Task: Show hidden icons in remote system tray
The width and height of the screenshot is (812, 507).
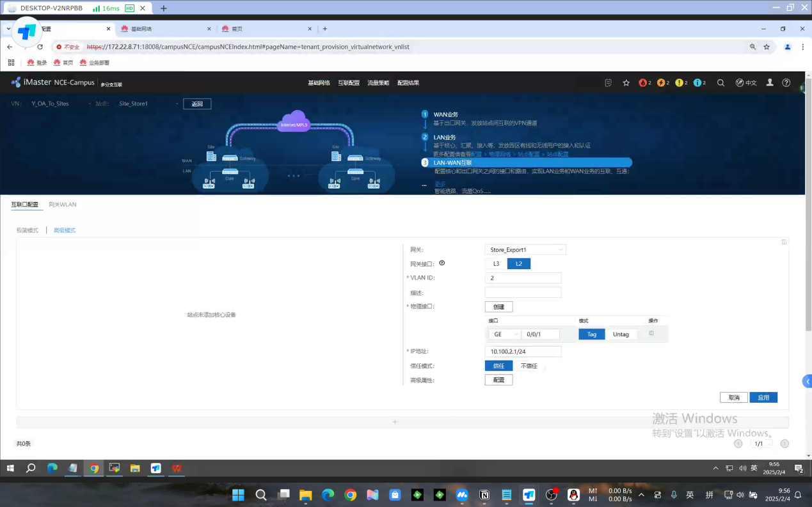Action: tap(715, 468)
